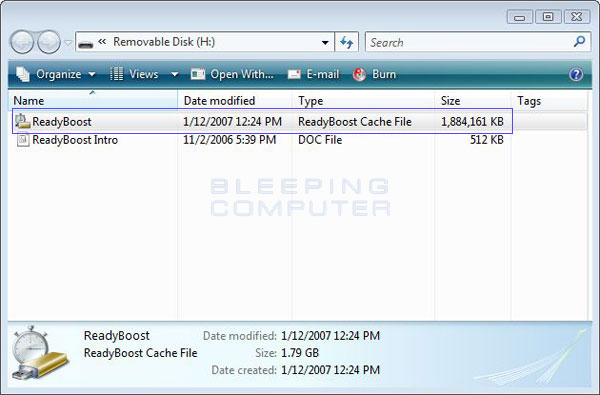The image size is (600, 395).
Task: Open Help via the question mark icon
Action: tap(576, 74)
